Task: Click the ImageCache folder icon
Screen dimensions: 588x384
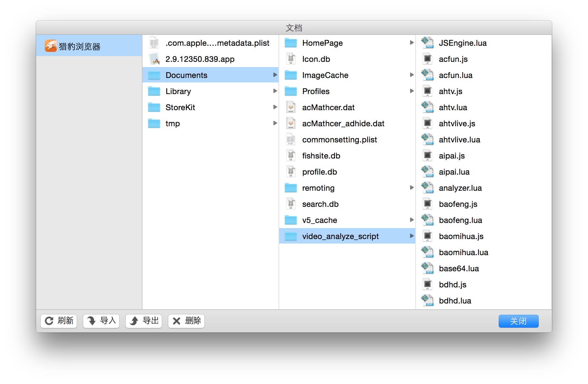Action: 291,75
